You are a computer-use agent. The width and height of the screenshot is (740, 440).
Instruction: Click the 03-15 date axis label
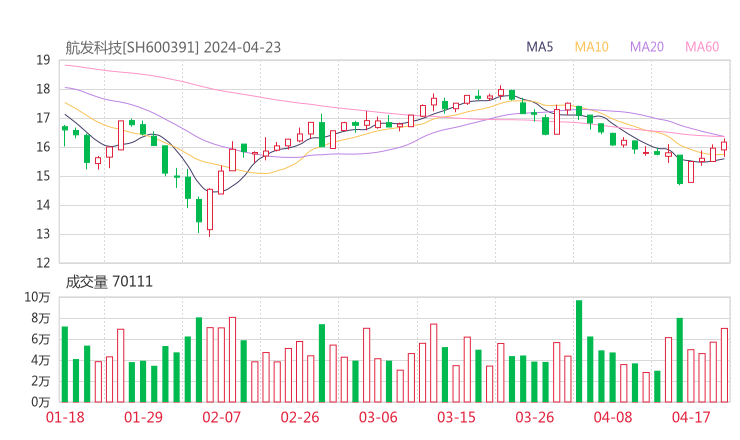pos(456,417)
